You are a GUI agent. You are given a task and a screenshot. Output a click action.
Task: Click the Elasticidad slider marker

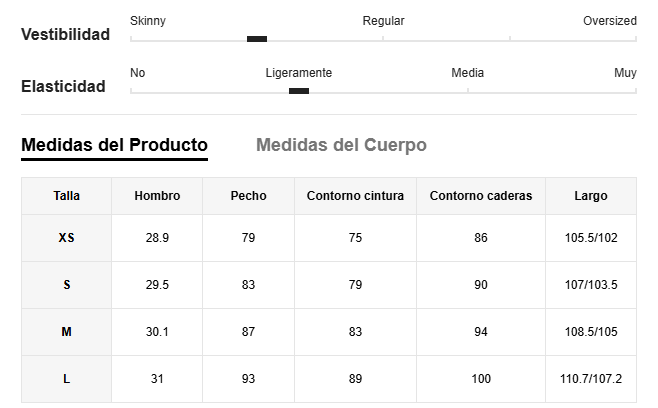point(299,91)
